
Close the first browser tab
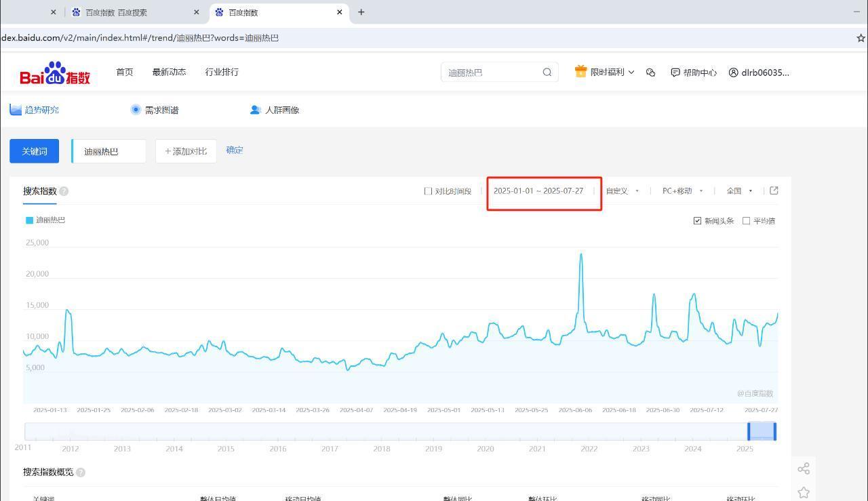coord(54,12)
